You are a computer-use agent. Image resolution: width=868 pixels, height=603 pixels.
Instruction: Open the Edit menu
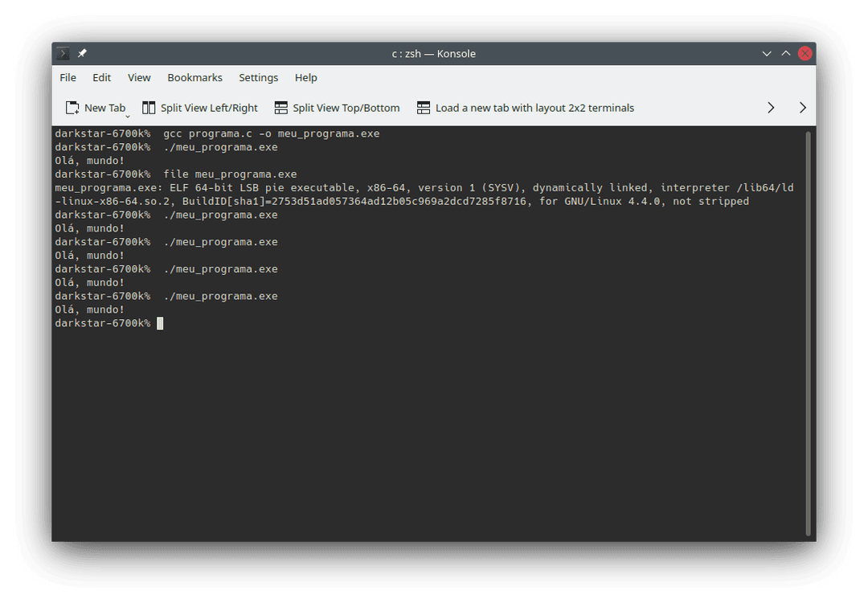[101, 77]
